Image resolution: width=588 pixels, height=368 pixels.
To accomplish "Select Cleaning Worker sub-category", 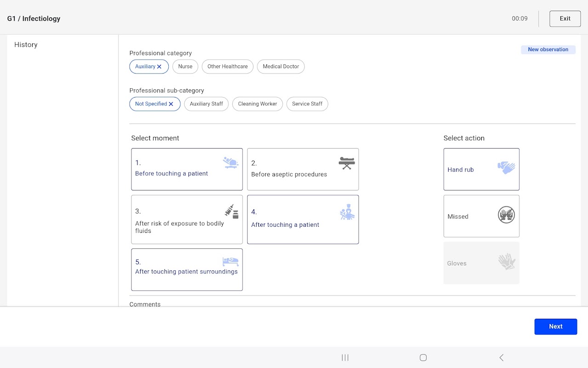I will (x=257, y=104).
